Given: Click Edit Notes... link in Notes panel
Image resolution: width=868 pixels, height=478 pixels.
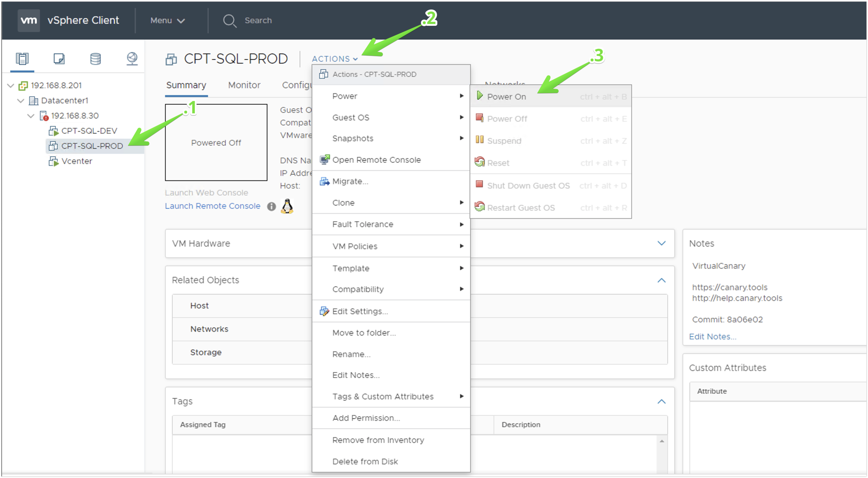Looking at the screenshot, I should pos(712,337).
